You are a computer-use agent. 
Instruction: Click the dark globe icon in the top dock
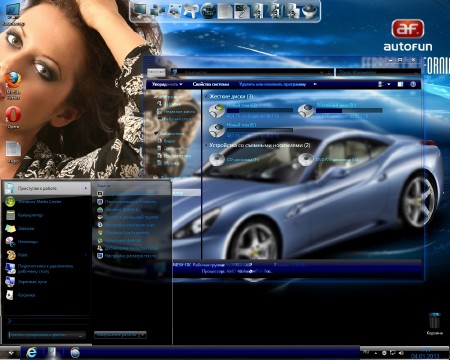[208, 11]
